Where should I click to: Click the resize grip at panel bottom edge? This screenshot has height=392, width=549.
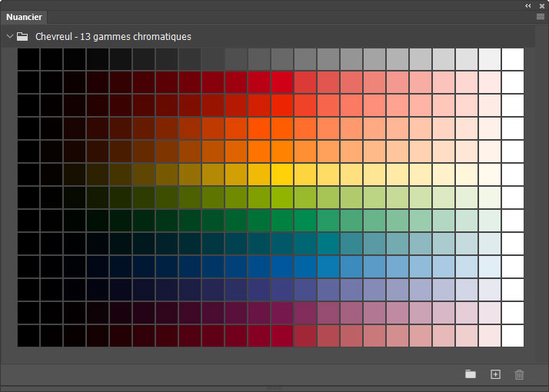(x=274, y=389)
